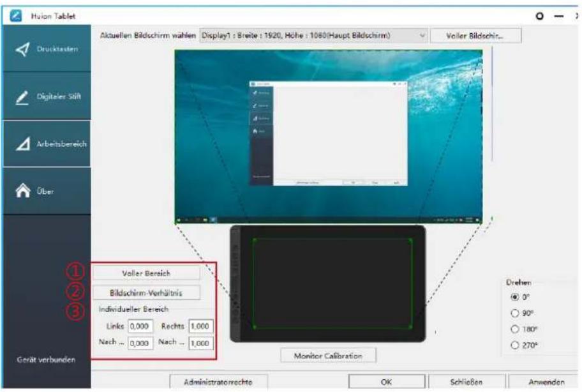Click the Individueller Bereich label
The image size is (582, 392).
click(133, 309)
